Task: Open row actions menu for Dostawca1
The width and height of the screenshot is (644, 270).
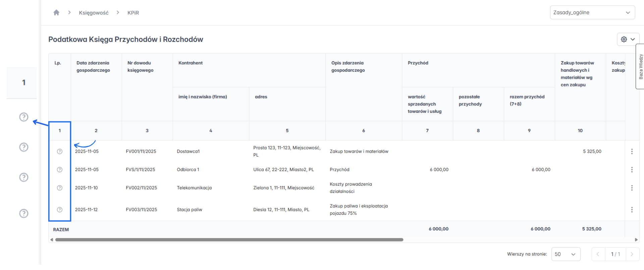Action: click(632, 151)
